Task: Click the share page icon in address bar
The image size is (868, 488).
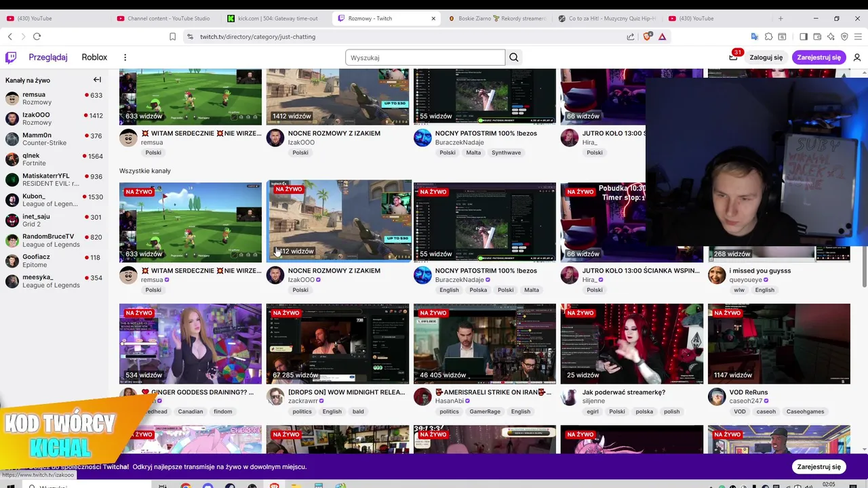Action: coord(631,37)
